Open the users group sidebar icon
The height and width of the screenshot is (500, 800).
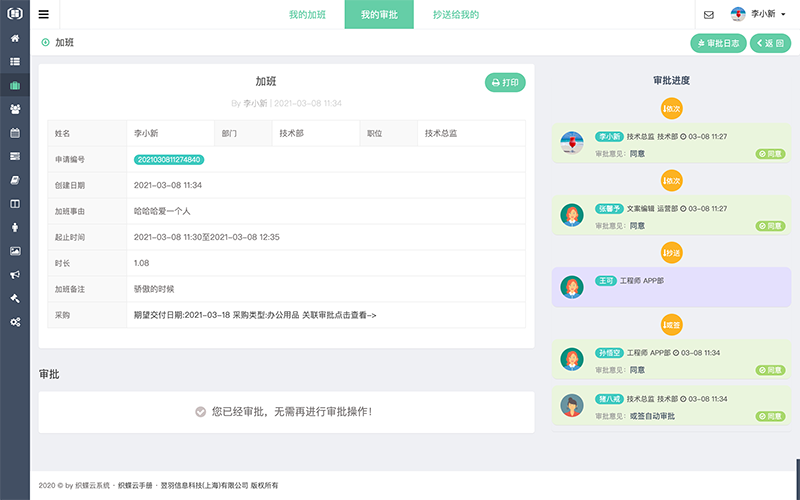(x=15, y=109)
